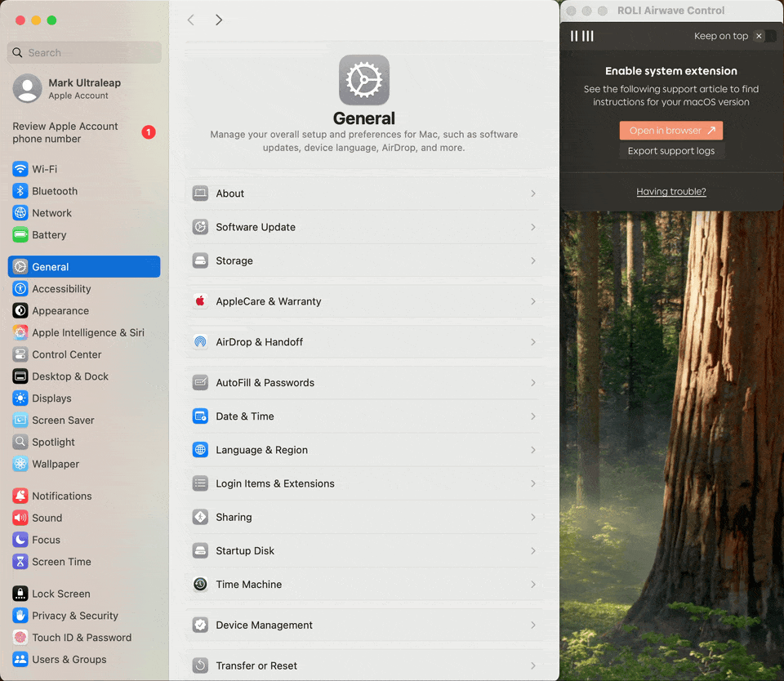Expand Language & Region chevron

[x=533, y=450]
